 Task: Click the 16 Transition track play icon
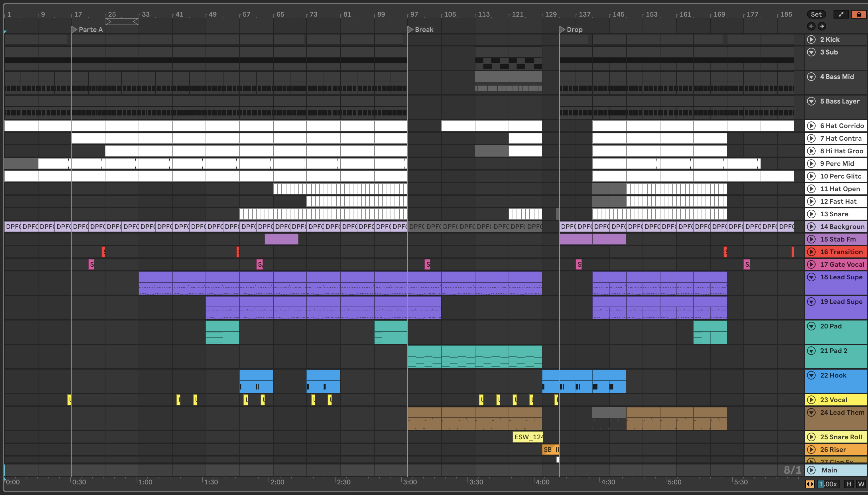point(811,252)
